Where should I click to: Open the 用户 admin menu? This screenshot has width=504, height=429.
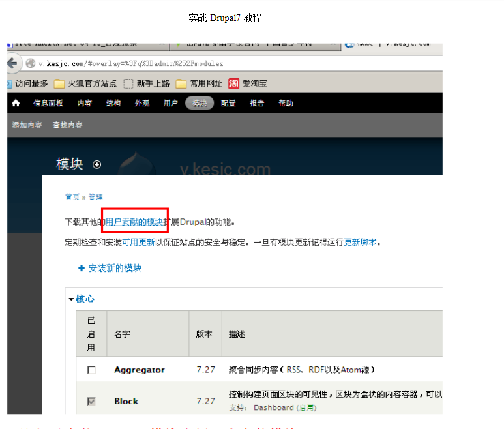171,103
